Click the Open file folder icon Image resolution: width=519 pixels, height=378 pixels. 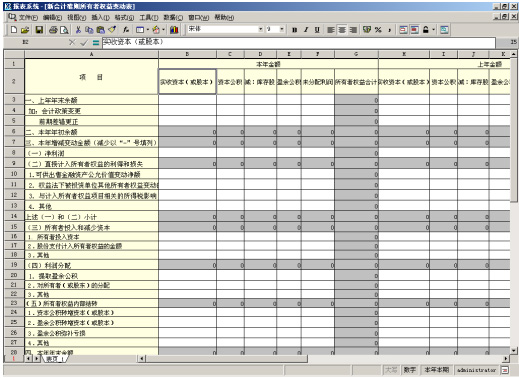(25, 30)
